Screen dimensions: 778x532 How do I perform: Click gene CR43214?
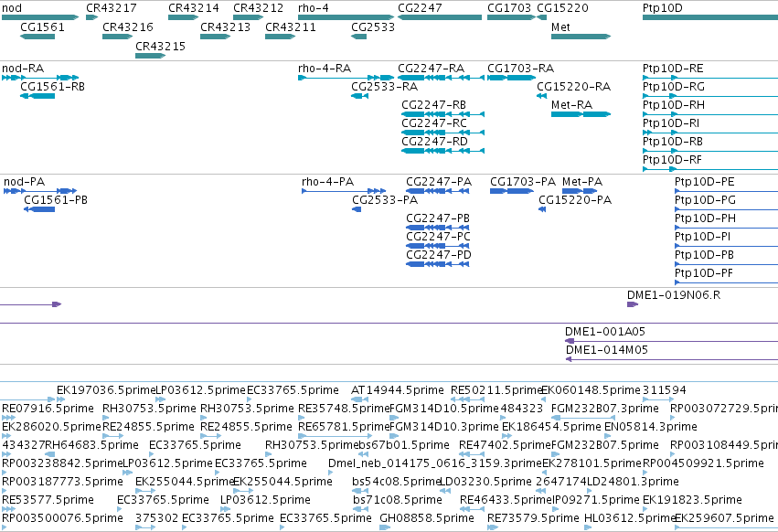pos(183,17)
